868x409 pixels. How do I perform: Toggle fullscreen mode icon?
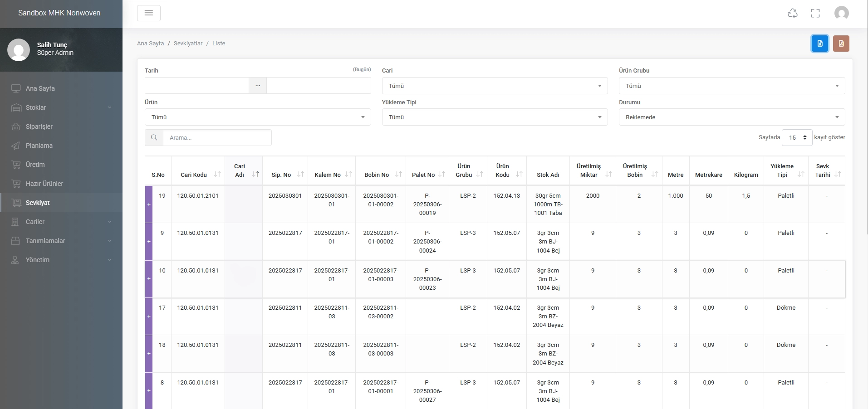815,13
